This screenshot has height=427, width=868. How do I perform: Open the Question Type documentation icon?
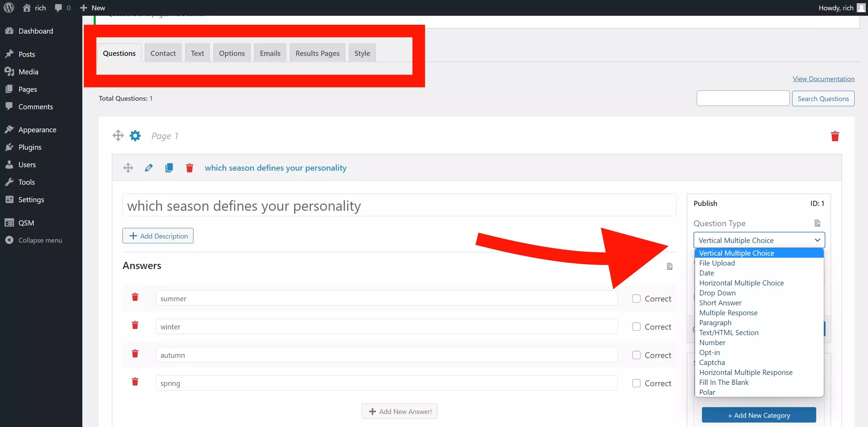[817, 223]
